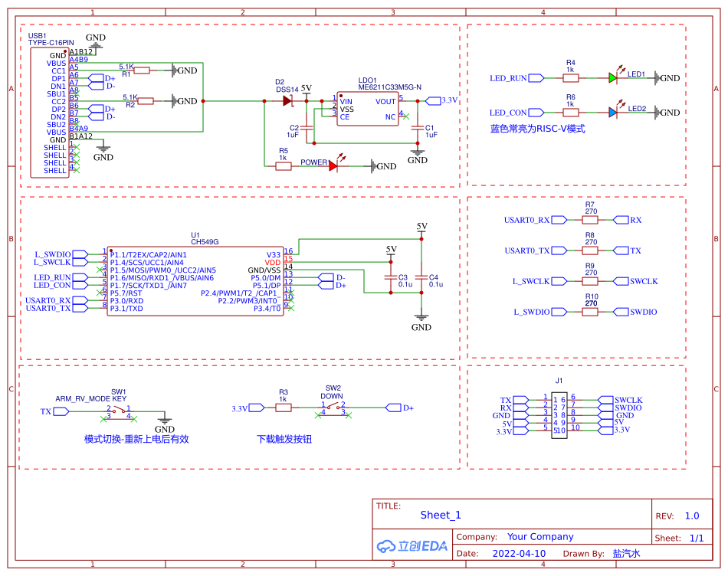Select the ME6211C33M5G-N regulator LDO1

point(368,107)
